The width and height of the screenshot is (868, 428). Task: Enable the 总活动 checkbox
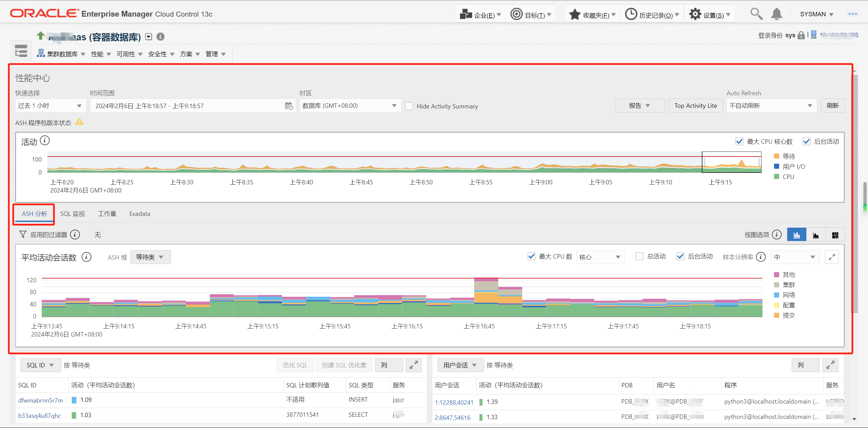pyautogui.click(x=639, y=257)
